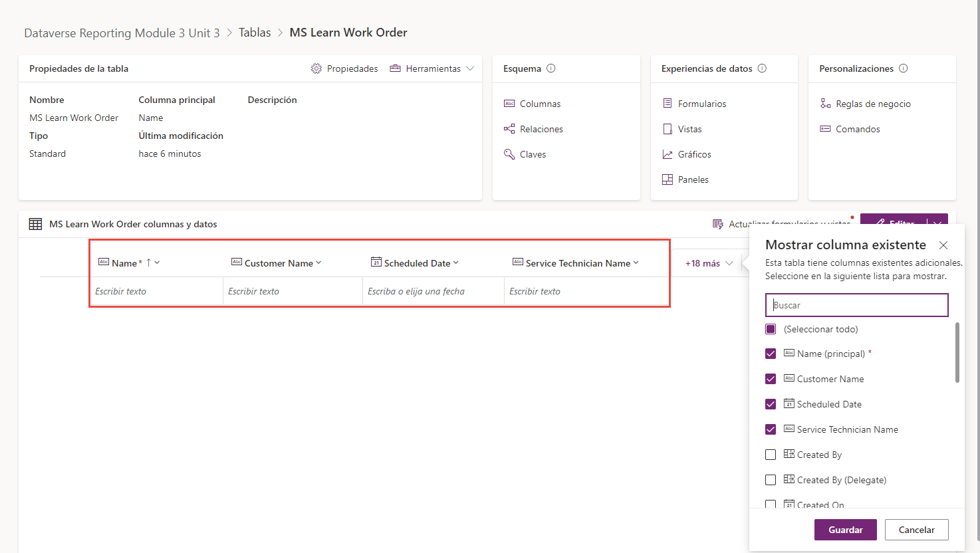This screenshot has height=553, width=980.
Task: Click the Scheduled Date column calendar icon
Action: pos(376,262)
